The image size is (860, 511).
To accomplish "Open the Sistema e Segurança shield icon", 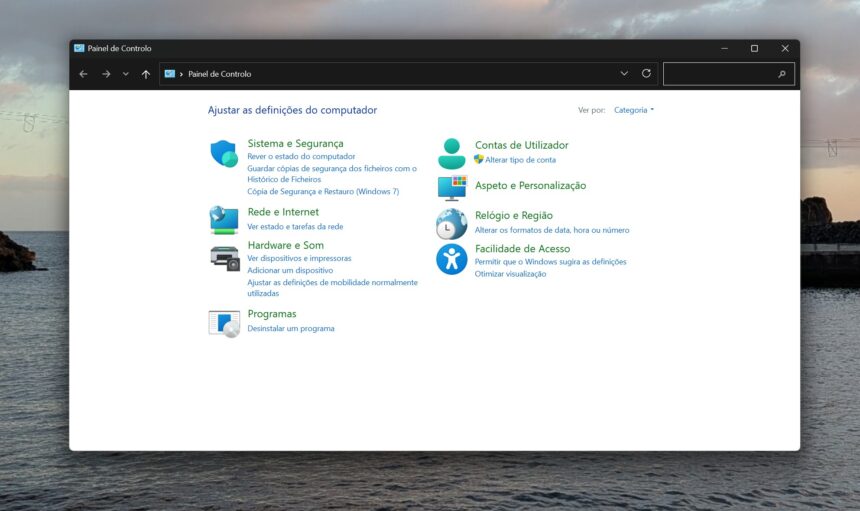I will coord(224,154).
